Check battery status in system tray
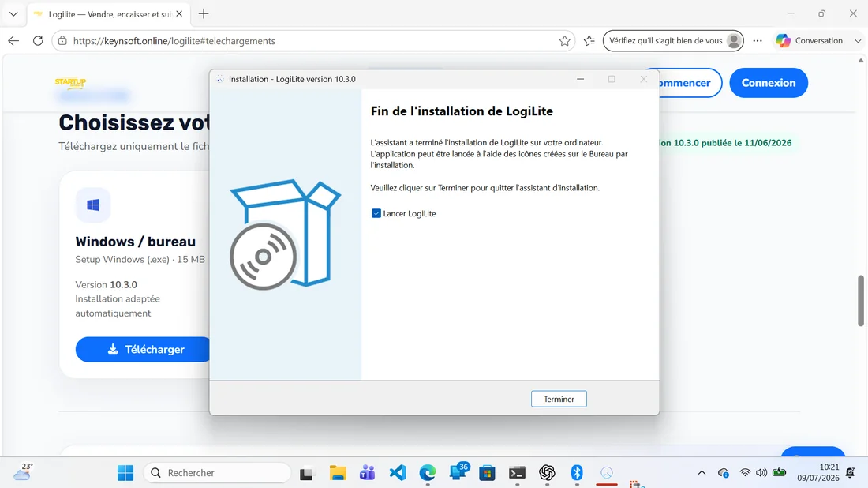 tap(780, 472)
